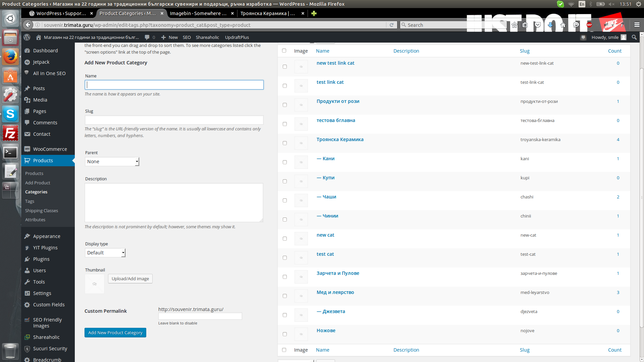Open the Pages sidebar icon
This screenshot has width=644, height=362.
click(x=27, y=111)
